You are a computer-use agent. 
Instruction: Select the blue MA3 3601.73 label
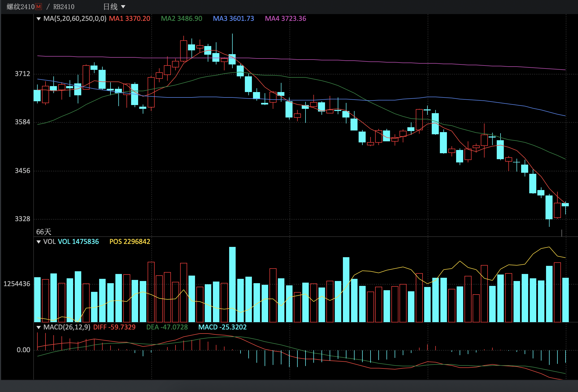233,19
